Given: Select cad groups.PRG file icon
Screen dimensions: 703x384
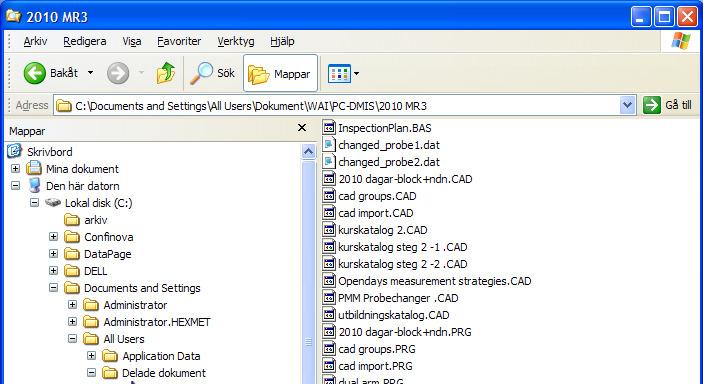Looking at the screenshot, I should click(329, 349).
